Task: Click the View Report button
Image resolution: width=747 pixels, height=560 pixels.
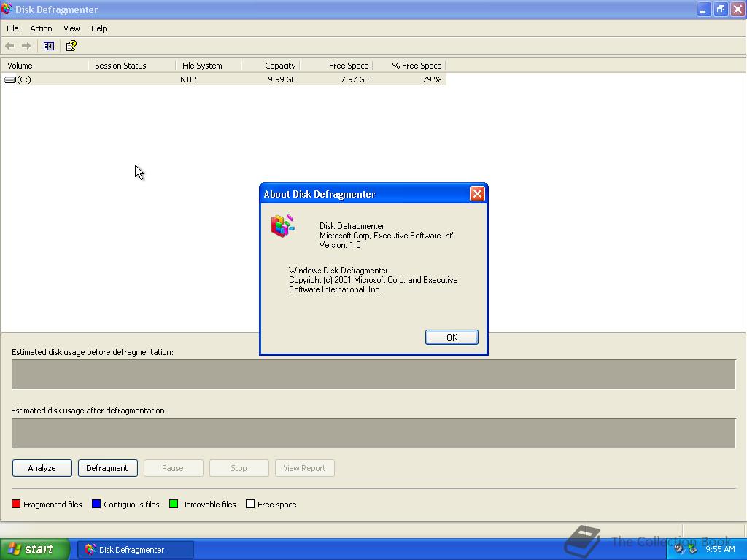Action: [x=305, y=468]
